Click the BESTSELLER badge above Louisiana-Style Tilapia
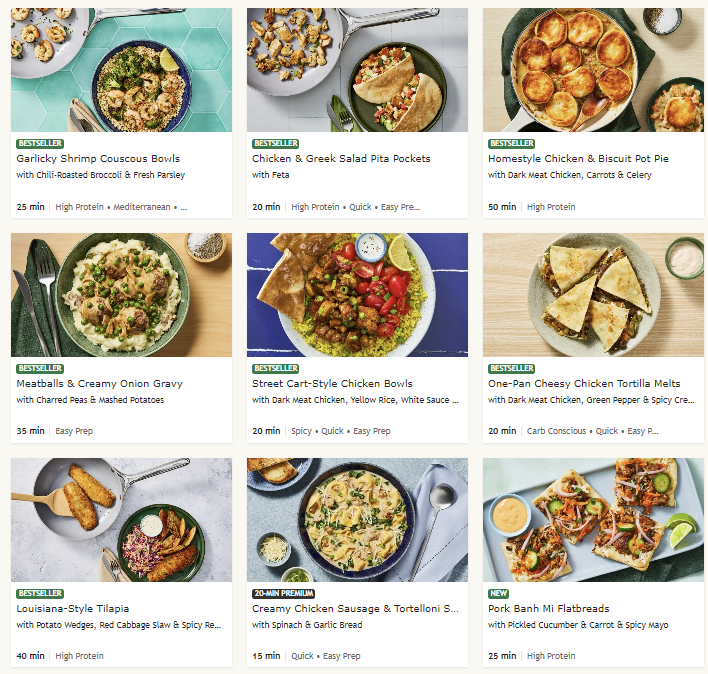Viewport: 708px width, 674px height. click(x=40, y=593)
